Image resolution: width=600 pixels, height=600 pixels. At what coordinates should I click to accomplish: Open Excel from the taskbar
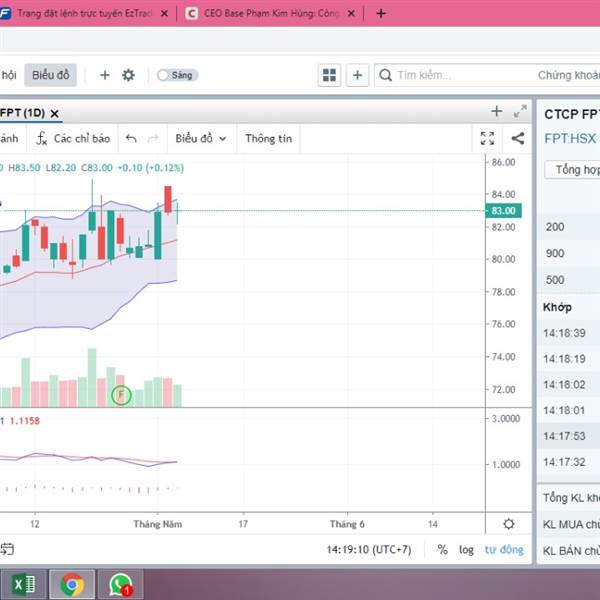pyautogui.click(x=24, y=585)
